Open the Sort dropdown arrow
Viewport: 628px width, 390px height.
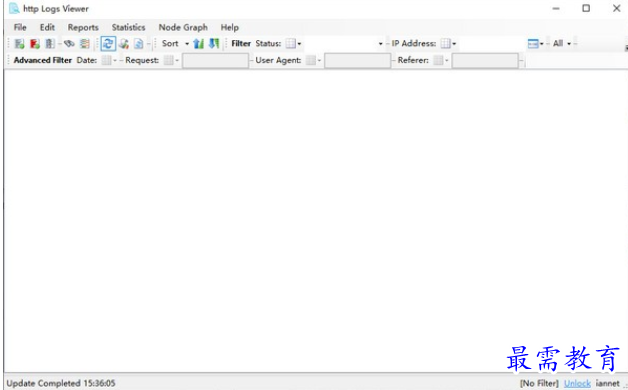[187, 44]
